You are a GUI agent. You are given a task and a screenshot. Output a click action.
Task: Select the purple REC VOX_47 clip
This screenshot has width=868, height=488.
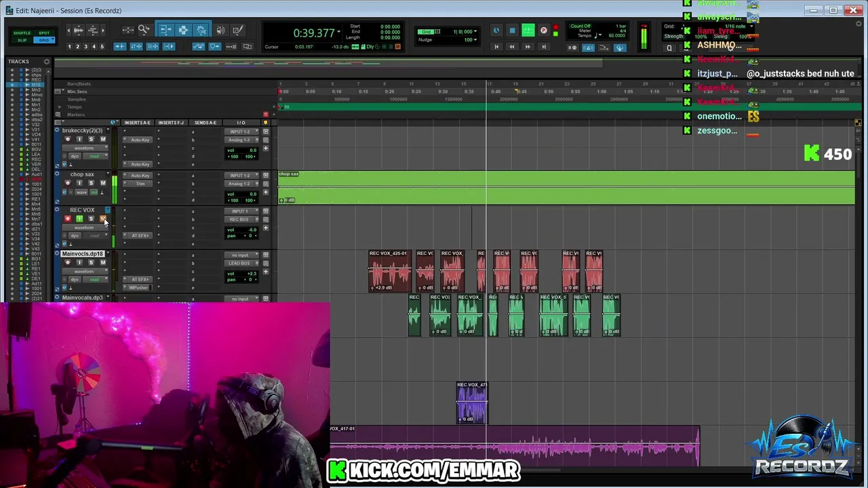(x=472, y=402)
